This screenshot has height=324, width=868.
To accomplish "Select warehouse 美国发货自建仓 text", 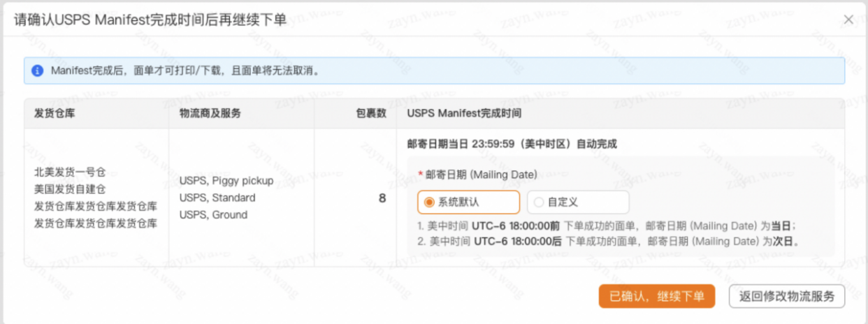I will point(70,189).
